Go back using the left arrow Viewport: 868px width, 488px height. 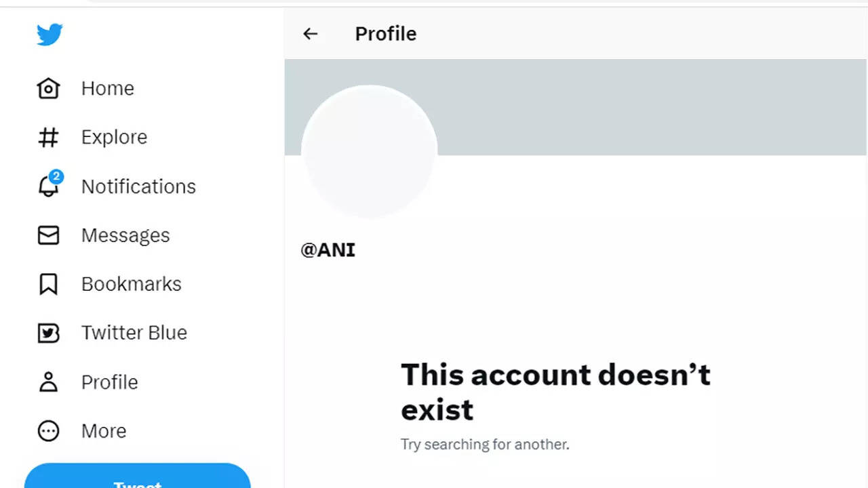pos(310,34)
